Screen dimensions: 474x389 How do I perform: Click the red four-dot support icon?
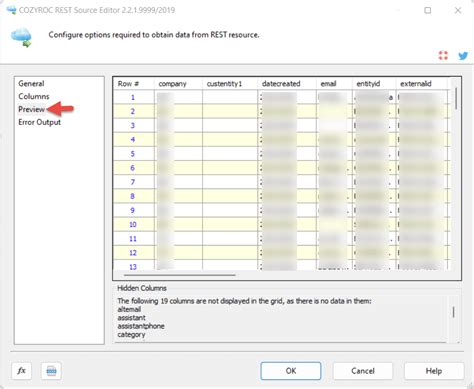pos(443,55)
